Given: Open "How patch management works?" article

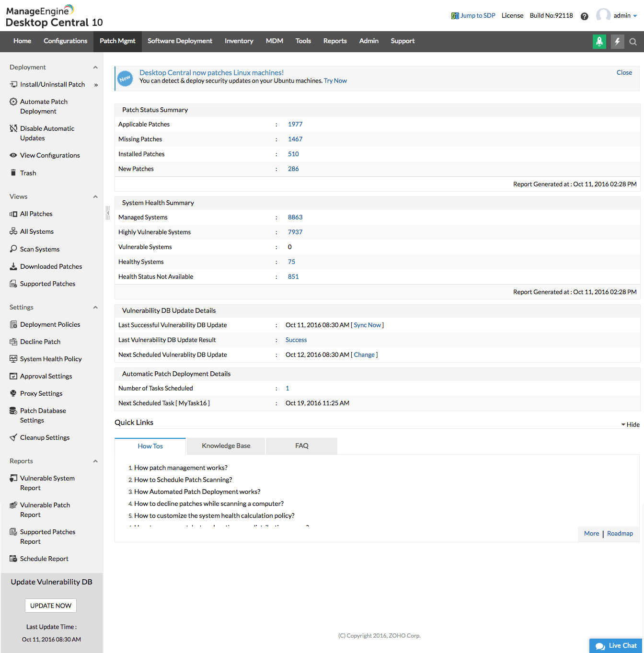Looking at the screenshot, I should (x=181, y=468).
